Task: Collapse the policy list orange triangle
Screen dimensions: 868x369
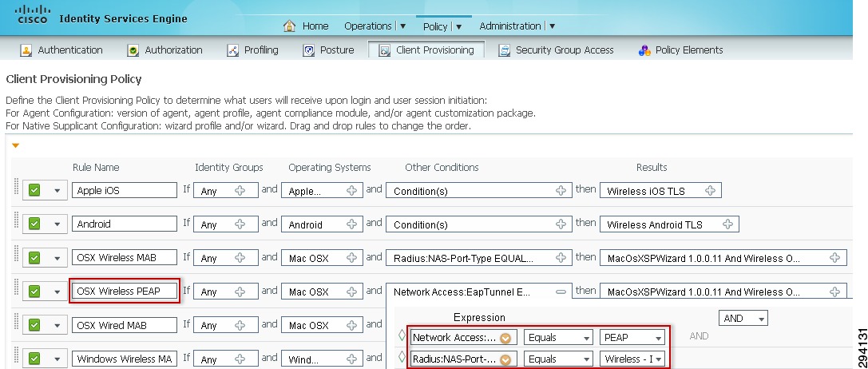Action: coord(15,145)
